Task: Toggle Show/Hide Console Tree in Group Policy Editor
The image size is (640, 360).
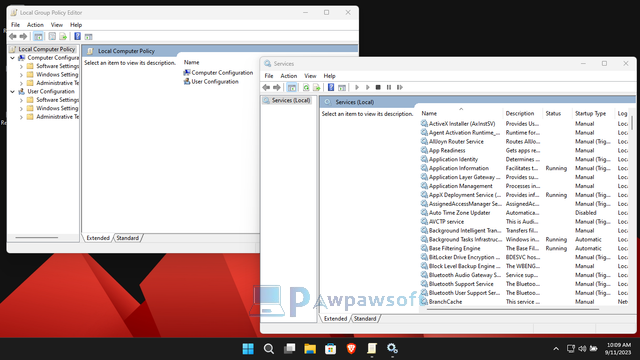Action: click(x=38, y=36)
